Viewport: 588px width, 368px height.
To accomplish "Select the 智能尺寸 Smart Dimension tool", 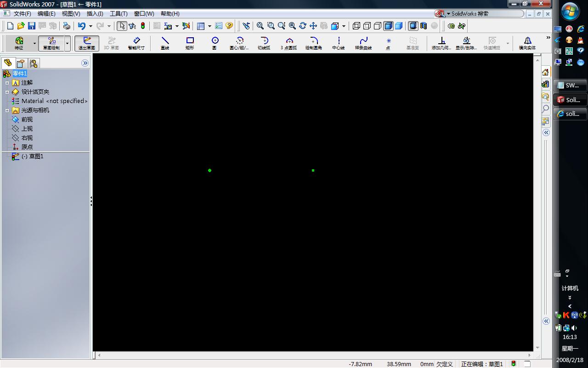I will (x=136, y=43).
